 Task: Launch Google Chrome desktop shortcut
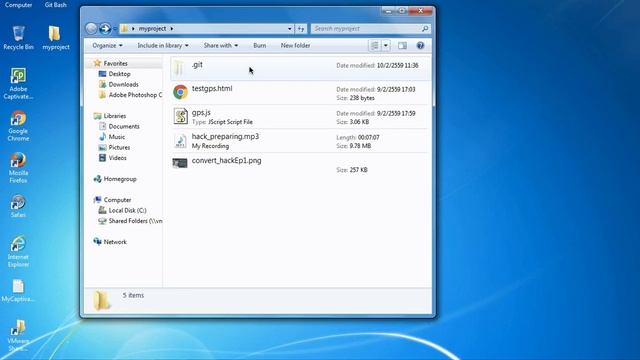point(18,126)
